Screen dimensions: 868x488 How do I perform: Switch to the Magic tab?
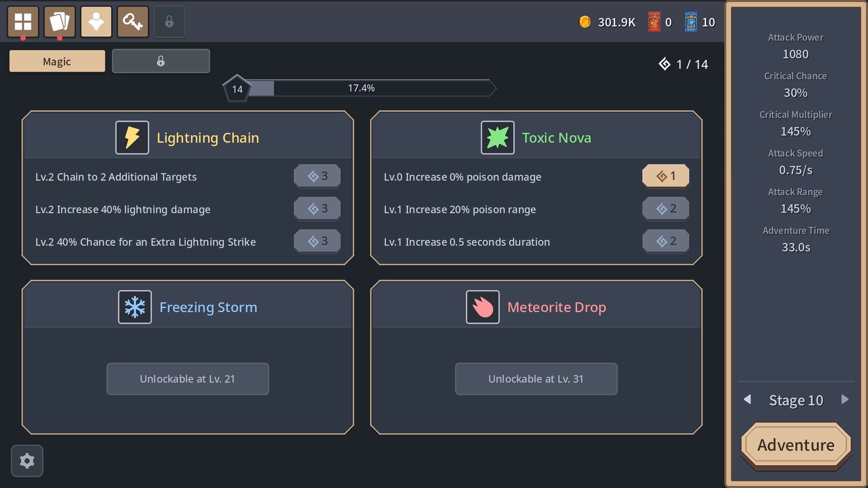click(57, 61)
